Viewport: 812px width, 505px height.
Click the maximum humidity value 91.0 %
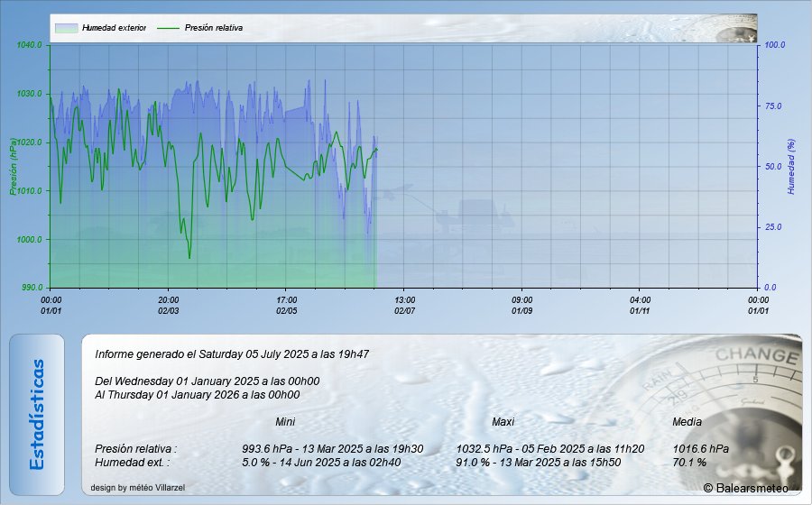pos(473,462)
